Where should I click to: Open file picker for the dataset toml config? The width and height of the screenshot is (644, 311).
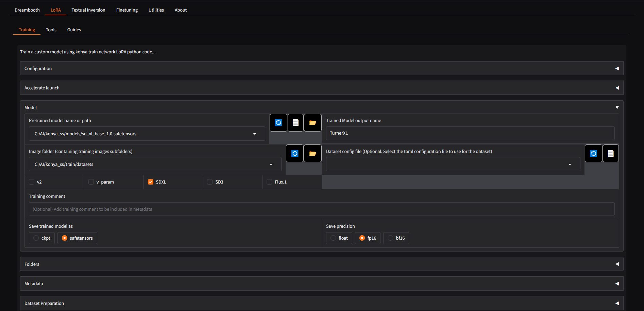coord(610,153)
